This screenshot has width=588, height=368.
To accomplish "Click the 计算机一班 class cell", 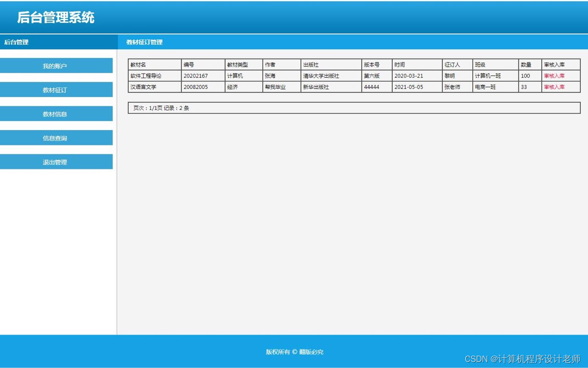I will 496,76.
